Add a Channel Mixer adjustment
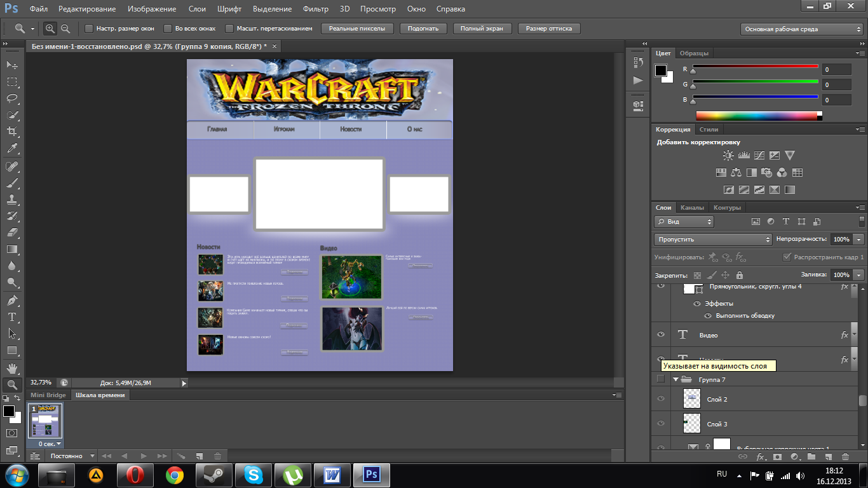This screenshot has width=868, height=488. tap(782, 172)
